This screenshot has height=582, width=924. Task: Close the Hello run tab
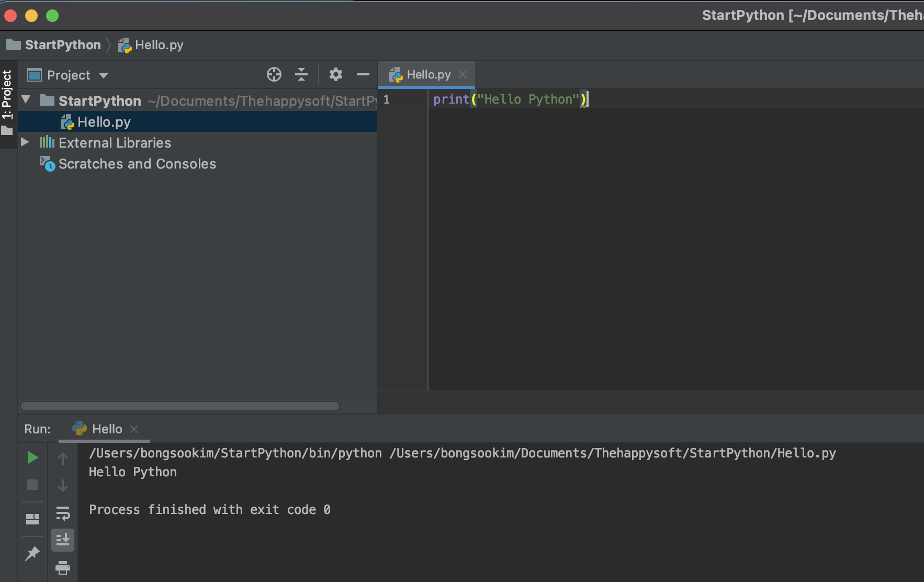click(x=134, y=429)
